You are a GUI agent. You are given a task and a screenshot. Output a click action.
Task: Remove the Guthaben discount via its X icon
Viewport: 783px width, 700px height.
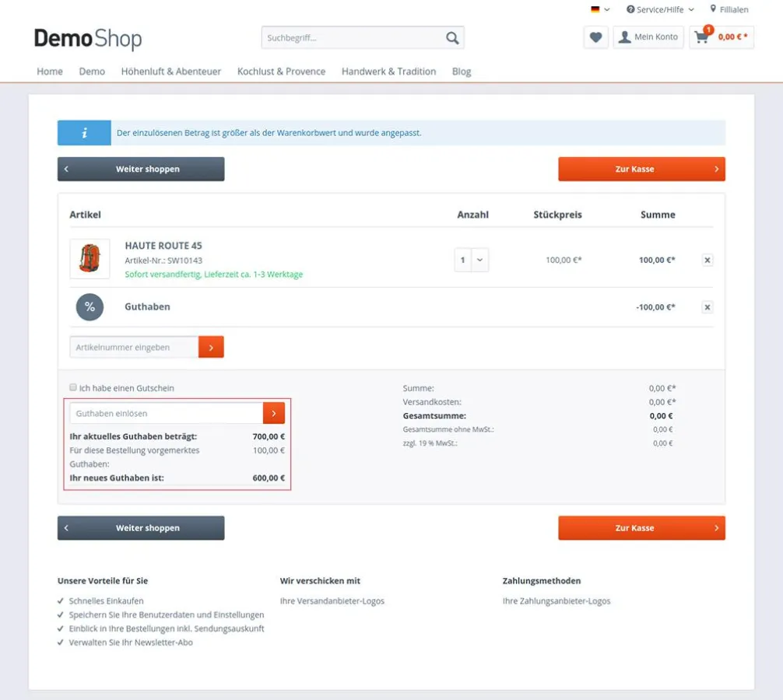pos(707,306)
